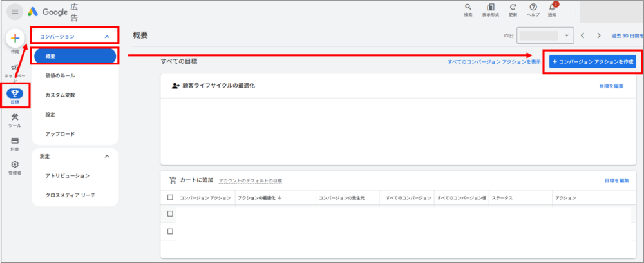Open the 管理者 gear icon
The height and width of the screenshot is (263, 644).
pyautogui.click(x=15, y=164)
